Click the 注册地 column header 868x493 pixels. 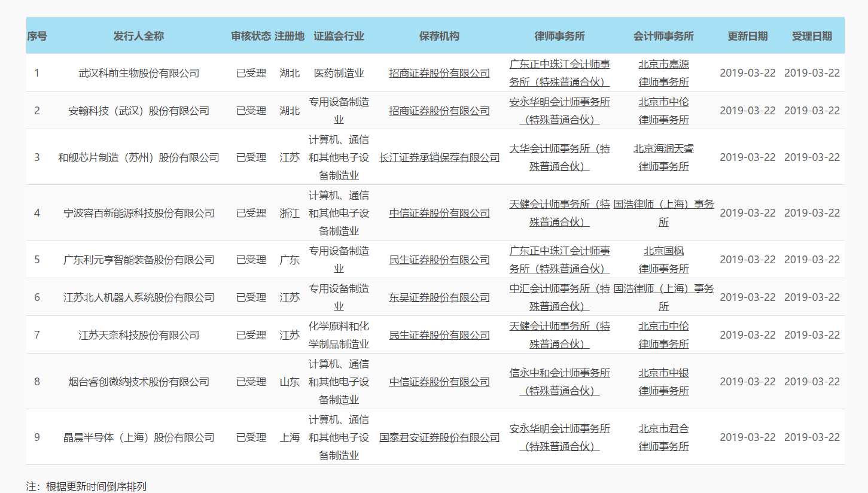click(290, 36)
